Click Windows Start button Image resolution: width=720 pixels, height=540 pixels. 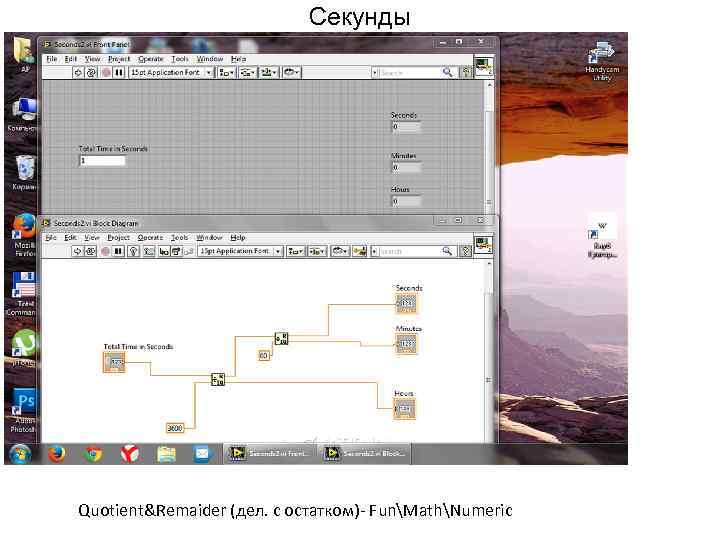coord(20,454)
